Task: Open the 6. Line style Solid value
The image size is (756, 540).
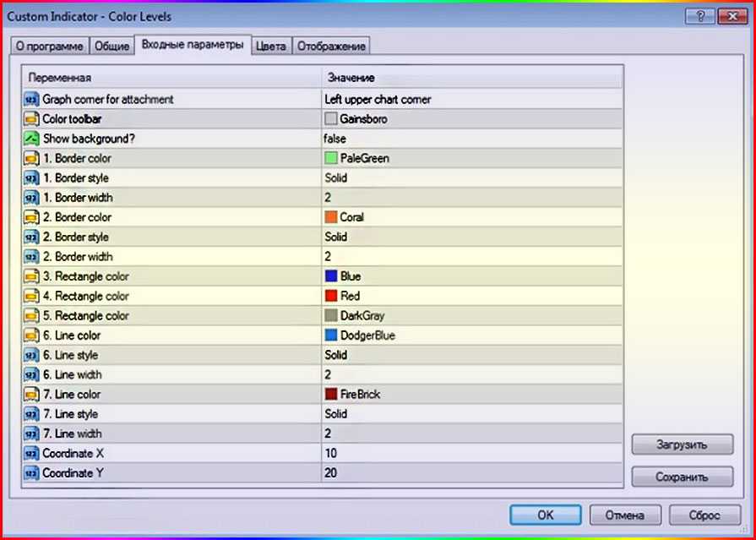Action: pos(336,355)
